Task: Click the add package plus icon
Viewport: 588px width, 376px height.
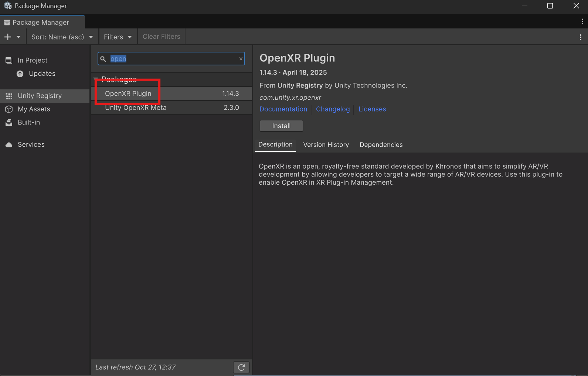Action: 8,37
